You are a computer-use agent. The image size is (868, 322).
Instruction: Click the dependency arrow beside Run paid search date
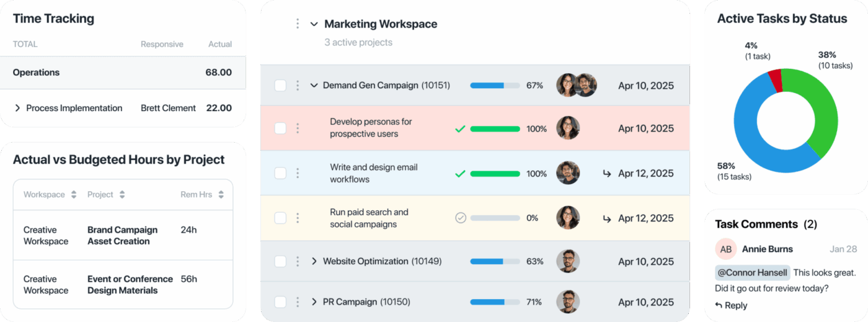pyautogui.click(x=607, y=218)
